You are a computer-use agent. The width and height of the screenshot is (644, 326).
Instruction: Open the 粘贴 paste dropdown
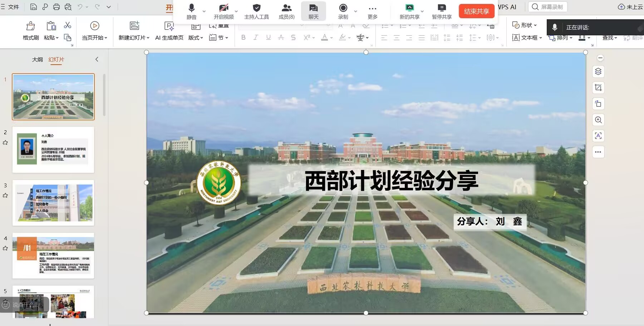[x=51, y=37]
